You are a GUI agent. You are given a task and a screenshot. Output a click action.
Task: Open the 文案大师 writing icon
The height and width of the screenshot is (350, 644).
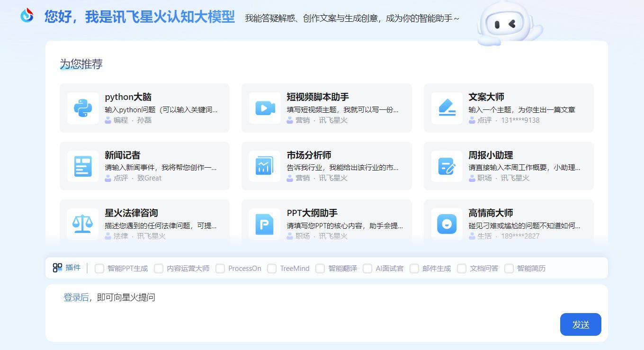(447, 108)
